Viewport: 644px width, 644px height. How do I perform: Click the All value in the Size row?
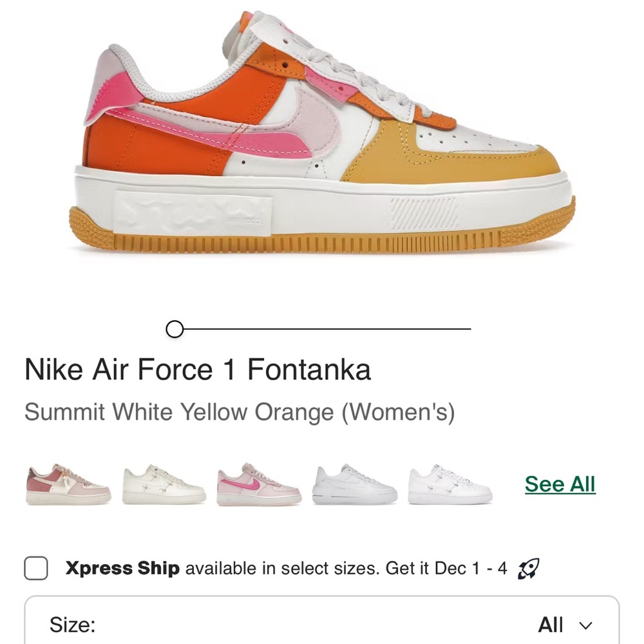click(x=551, y=624)
